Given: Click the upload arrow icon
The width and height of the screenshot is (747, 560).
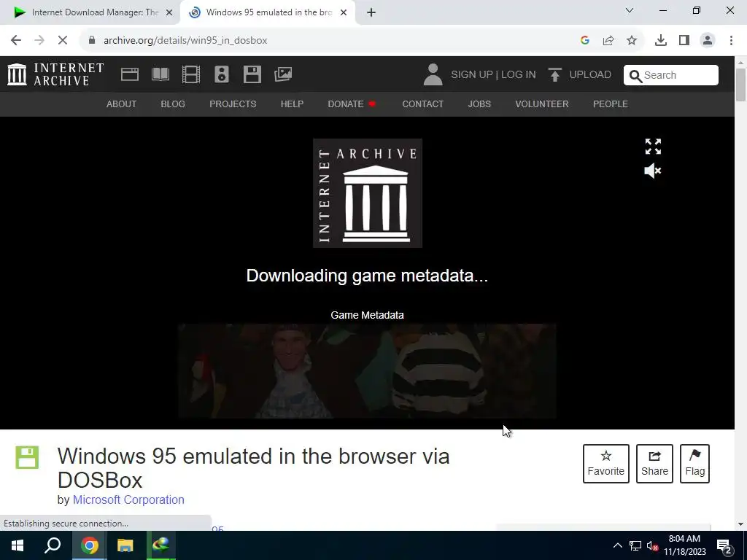Looking at the screenshot, I should [554, 75].
